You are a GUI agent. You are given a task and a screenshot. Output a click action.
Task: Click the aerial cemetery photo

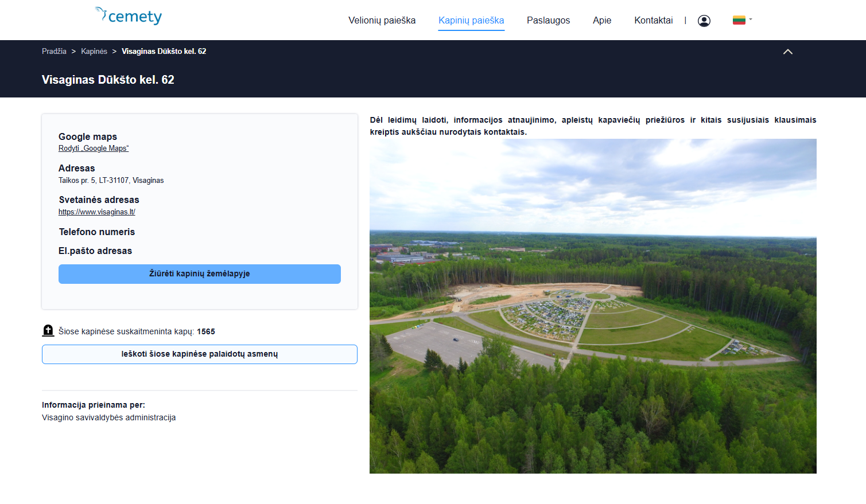tap(593, 306)
